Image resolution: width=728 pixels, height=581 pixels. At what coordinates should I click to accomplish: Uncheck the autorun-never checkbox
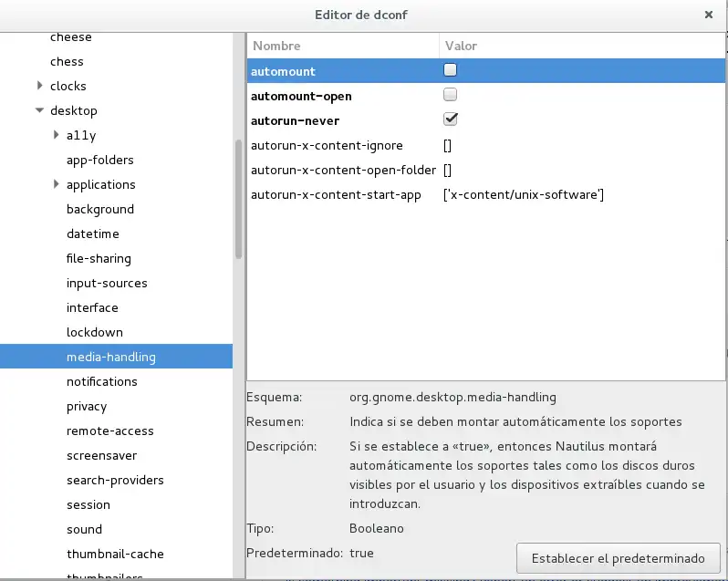450,119
